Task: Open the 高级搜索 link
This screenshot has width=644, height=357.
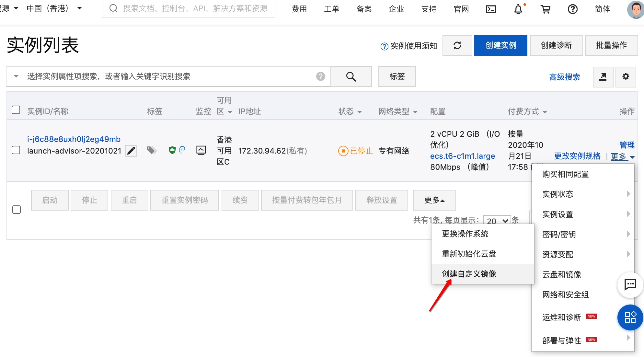Action: click(x=564, y=77)
